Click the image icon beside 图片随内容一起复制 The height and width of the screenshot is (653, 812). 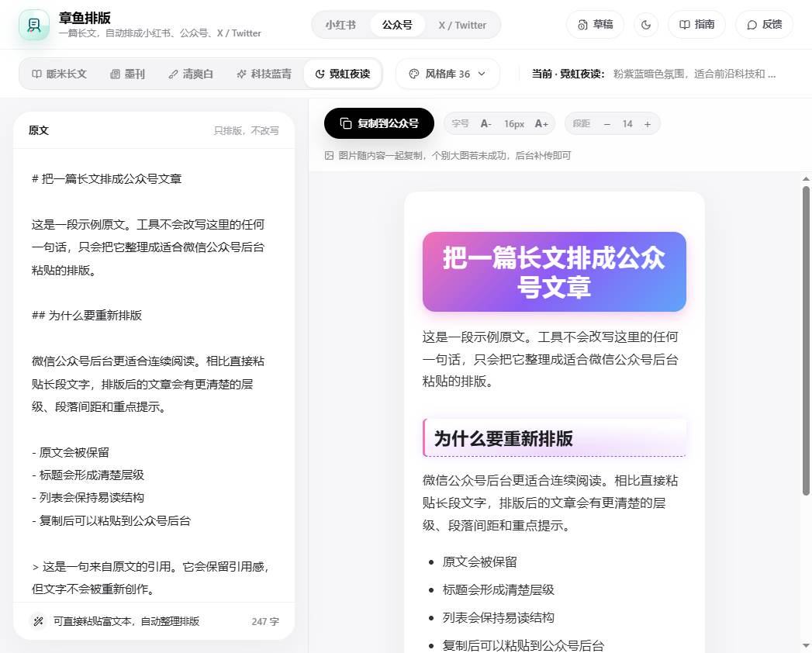[329, 155]
